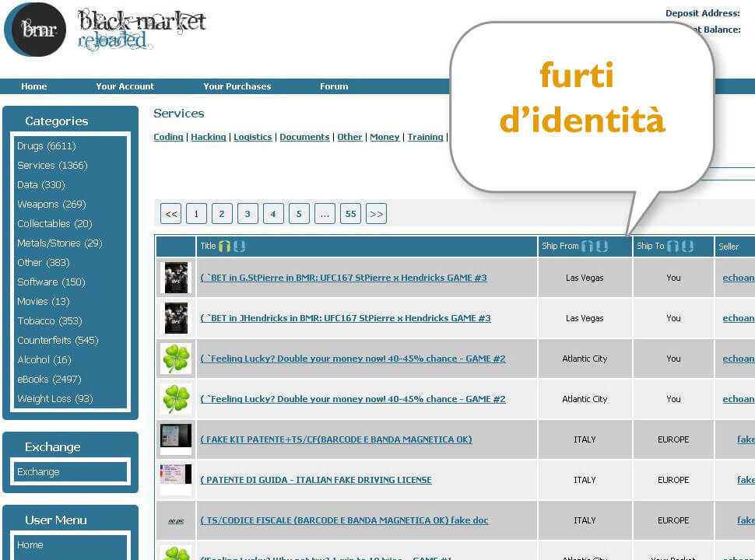Viewport: 755px width, 560px height.
Task: Filter Services by Money subcategory
Action: click(385, 137)
